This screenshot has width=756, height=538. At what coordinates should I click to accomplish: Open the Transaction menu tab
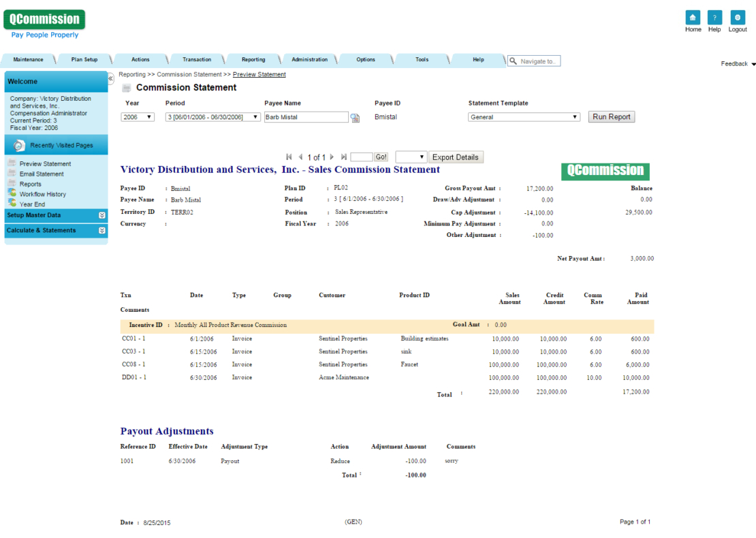point(195,59)
